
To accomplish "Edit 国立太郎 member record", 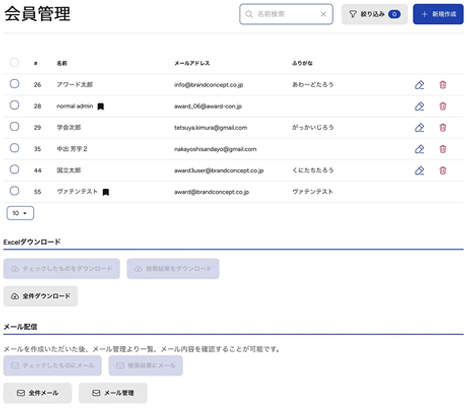I will [419, 170].
